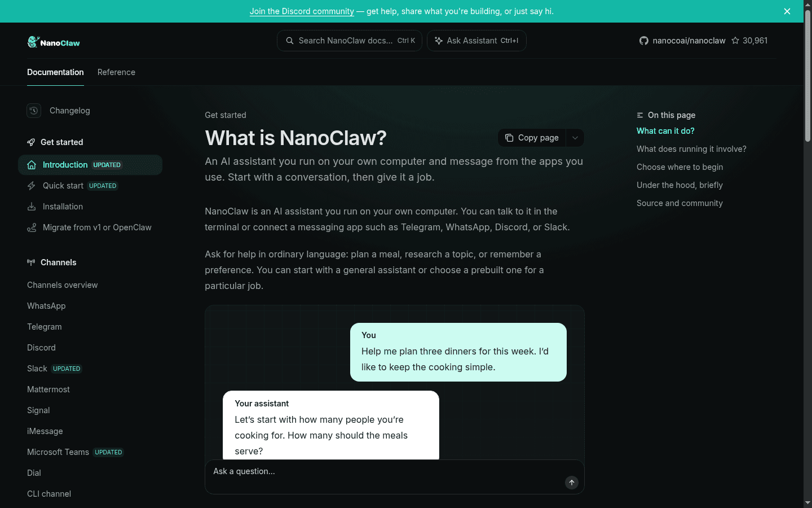Send the question with the arrow button
The width and height of the screenshot is (812, 508).
pos(572,482)
